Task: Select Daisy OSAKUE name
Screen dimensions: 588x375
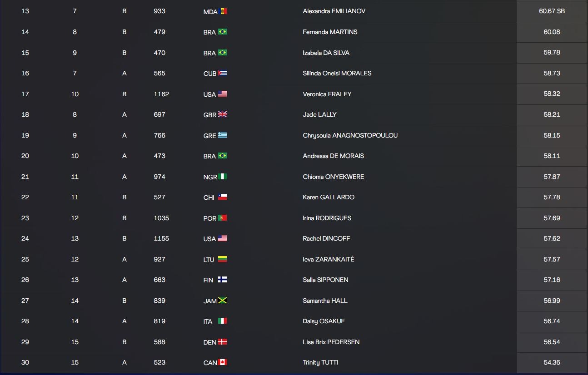Action: pos(324,321)
